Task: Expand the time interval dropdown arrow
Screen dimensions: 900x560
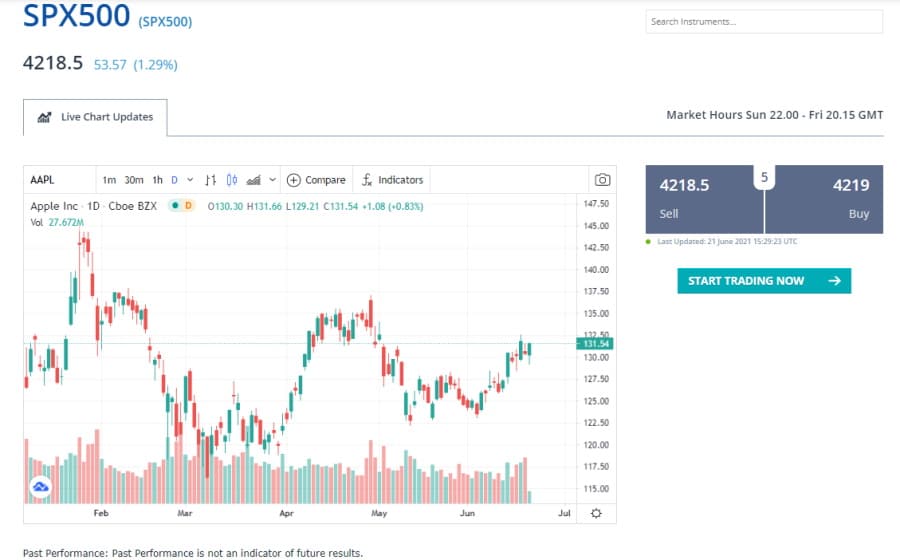Action: tap(191, 180)
